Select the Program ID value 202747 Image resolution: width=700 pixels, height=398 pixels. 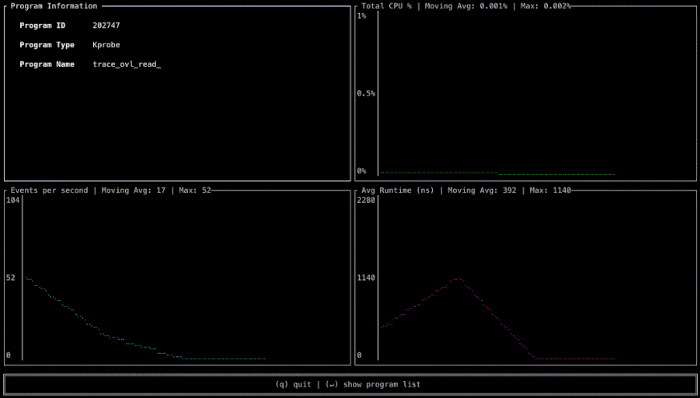click(x=106, y=25)
